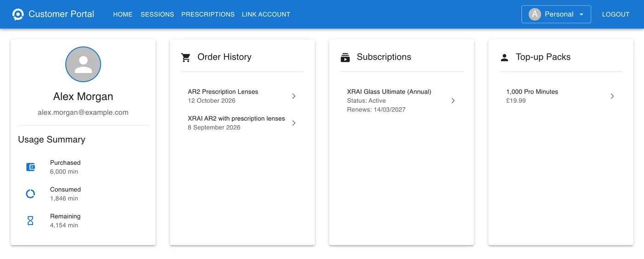Click the Customer Portal title text
This screenshot has height=259, width=644.
click(x=61, y=14)
